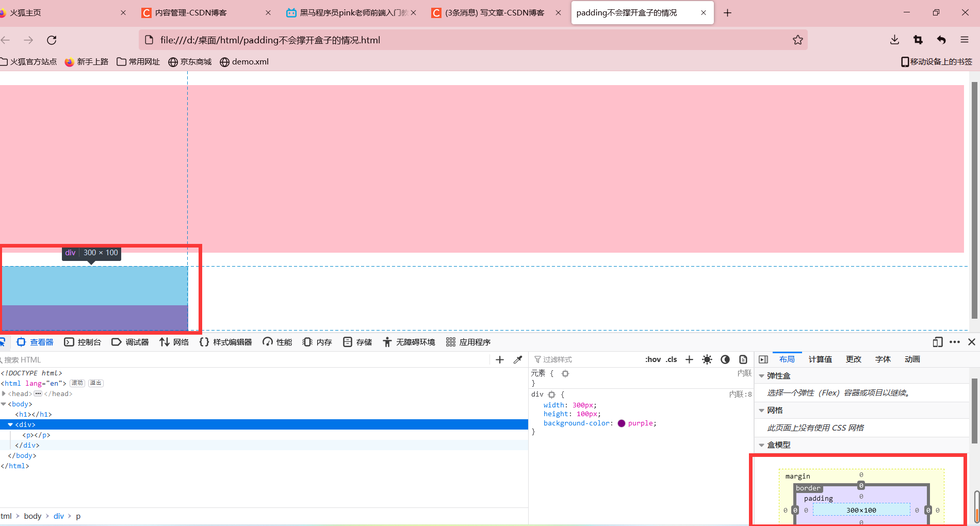
Task: Collapse the three-pane inspector sidebar
Action: [763, 359]
